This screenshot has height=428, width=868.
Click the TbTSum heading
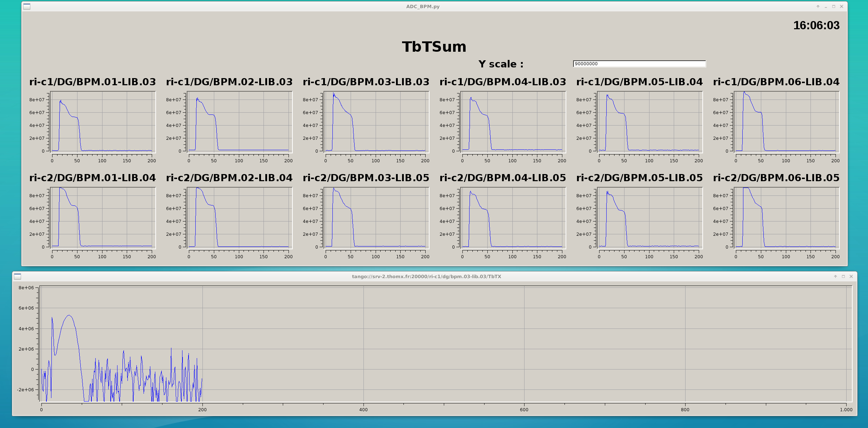tap(434, 47)
